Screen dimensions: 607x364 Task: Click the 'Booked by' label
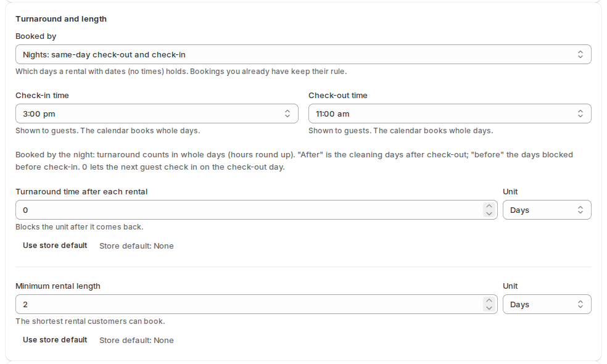point(36,36)
